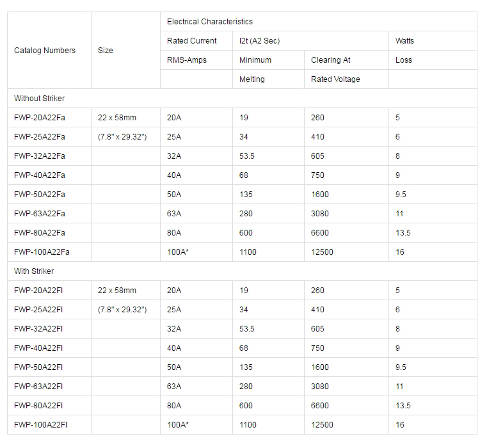This screenshot has width=480, height=448.
Task: Click the Size column header
Action: [x=106, y=51]
